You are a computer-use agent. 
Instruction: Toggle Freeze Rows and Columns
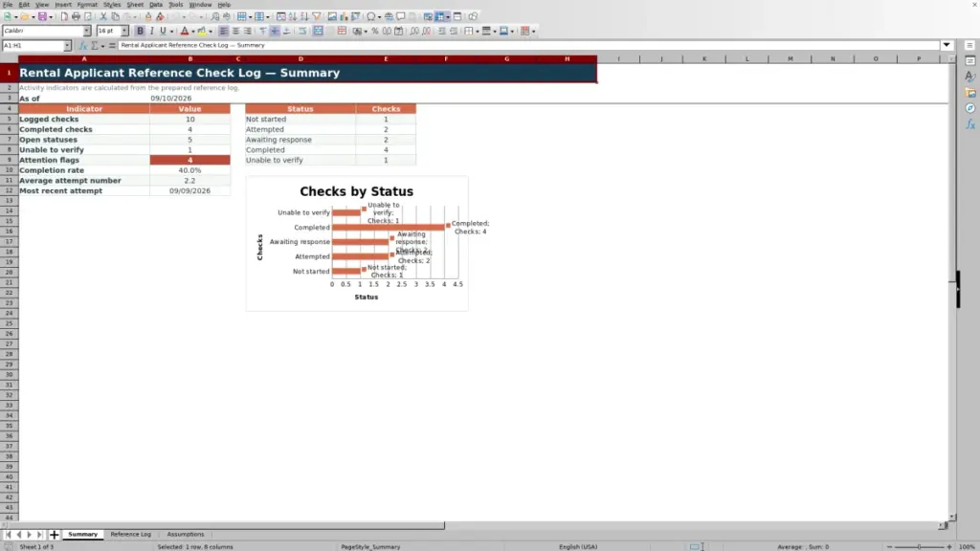coord(439,16)
